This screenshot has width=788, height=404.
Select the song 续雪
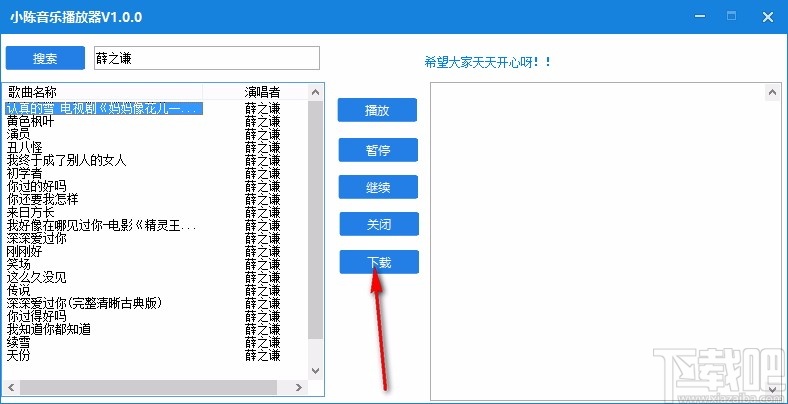tap(18, 343)
